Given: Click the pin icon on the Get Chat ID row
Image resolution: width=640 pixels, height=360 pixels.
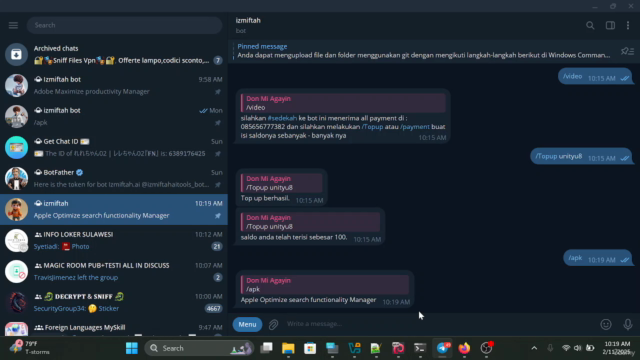Looking at the screenshot, I should [218, 154].
